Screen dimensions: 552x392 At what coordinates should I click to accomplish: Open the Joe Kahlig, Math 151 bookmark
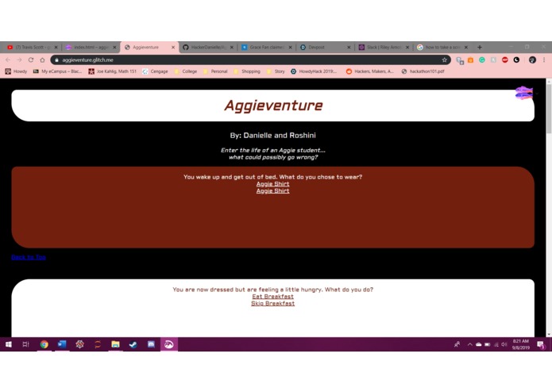pyautogui.click(x=112, y=71)
